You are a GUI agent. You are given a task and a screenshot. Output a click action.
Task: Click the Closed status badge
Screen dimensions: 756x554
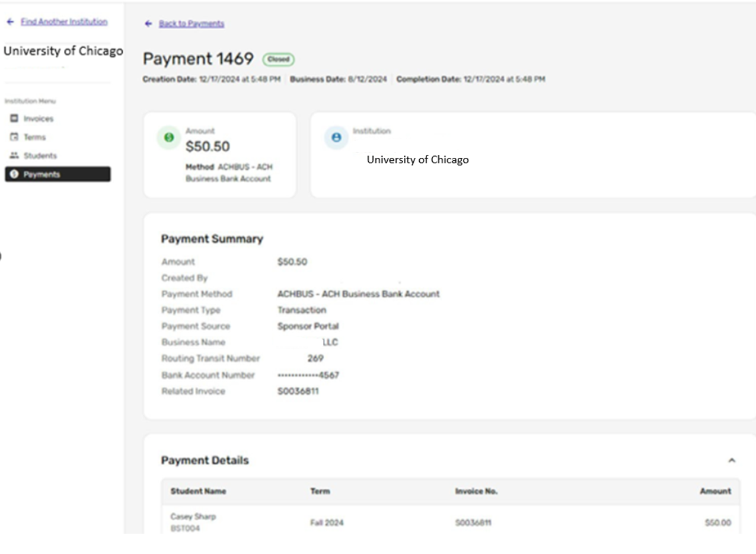pyautogui.click(x=278, y=59)
